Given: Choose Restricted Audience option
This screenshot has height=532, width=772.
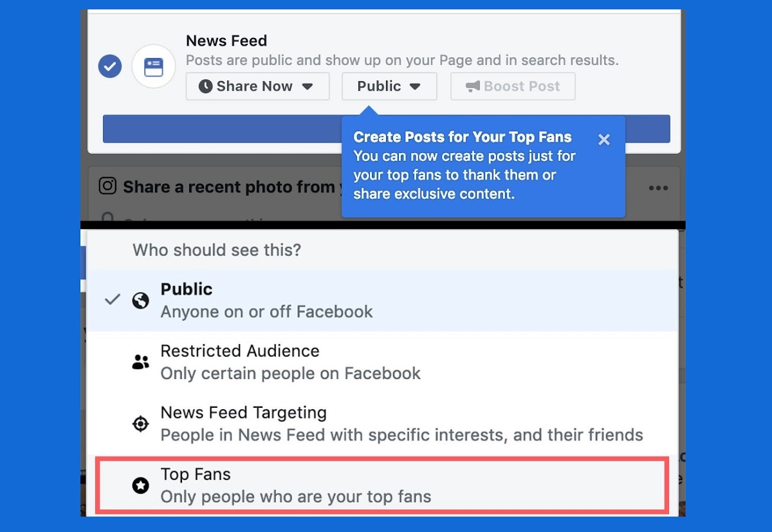Looking at the screenshot, I should pos(382,362).
